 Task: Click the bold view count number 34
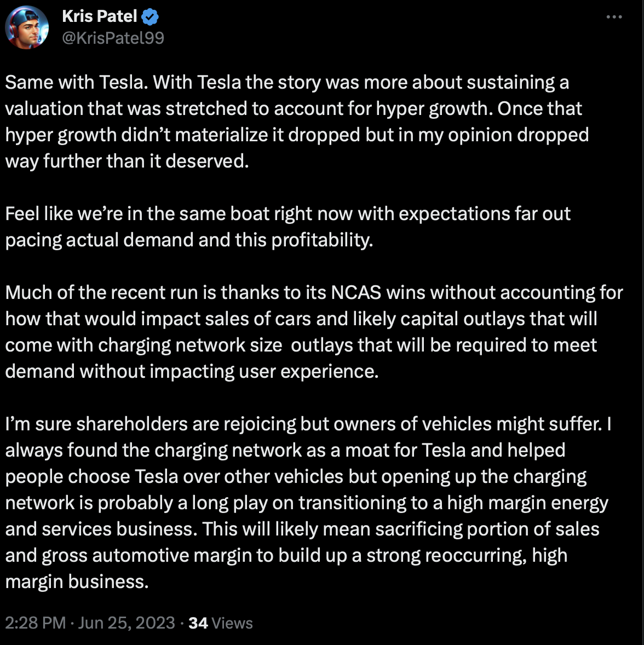click(198, 623)
